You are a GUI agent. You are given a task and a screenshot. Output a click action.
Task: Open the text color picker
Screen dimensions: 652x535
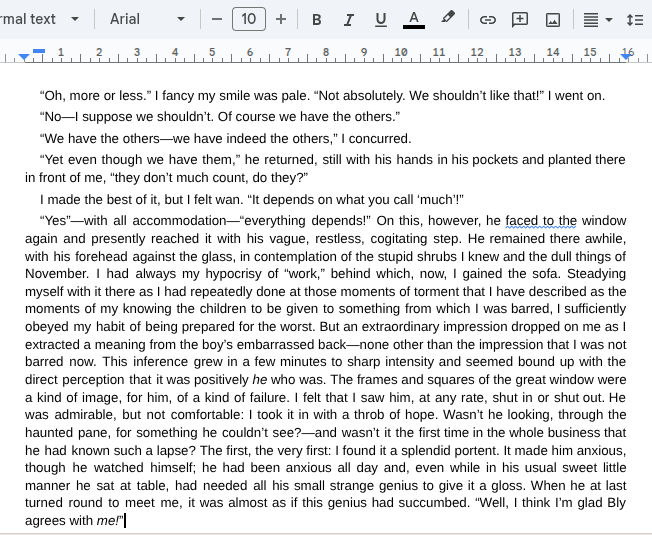click(413, 19)
